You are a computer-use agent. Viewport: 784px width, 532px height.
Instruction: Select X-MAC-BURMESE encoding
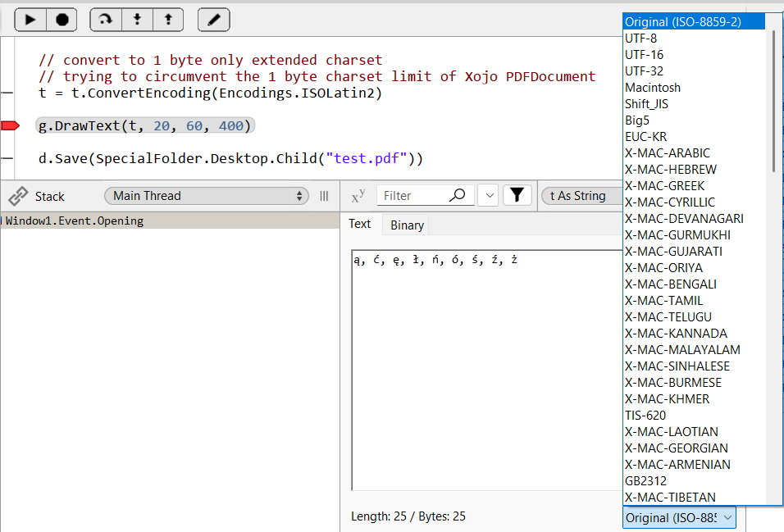[694, 383]
